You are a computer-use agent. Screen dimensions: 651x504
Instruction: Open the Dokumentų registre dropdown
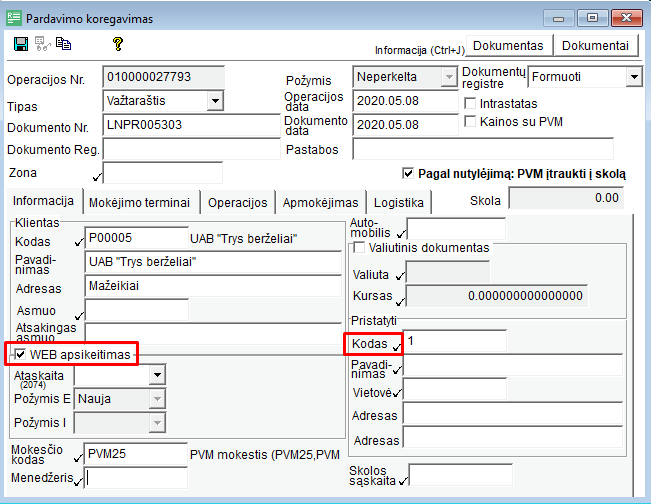(x=633, y=76)
